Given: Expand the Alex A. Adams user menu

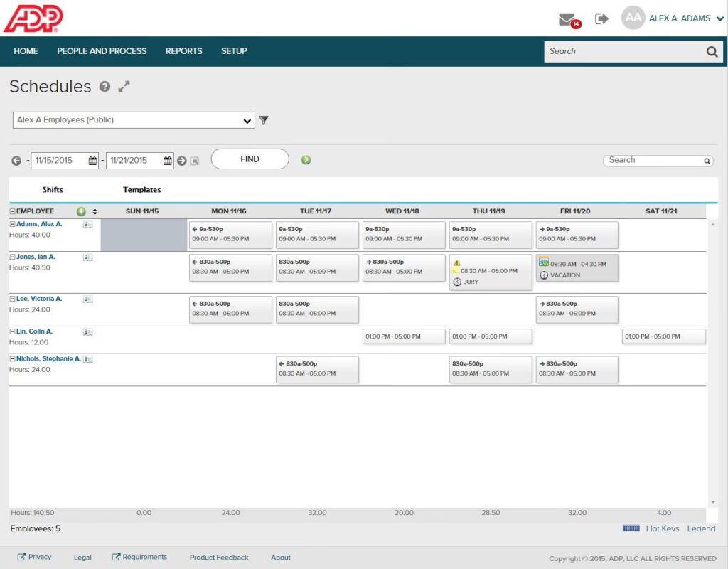Looking at the screenshot, I should [x=719, y=19].
